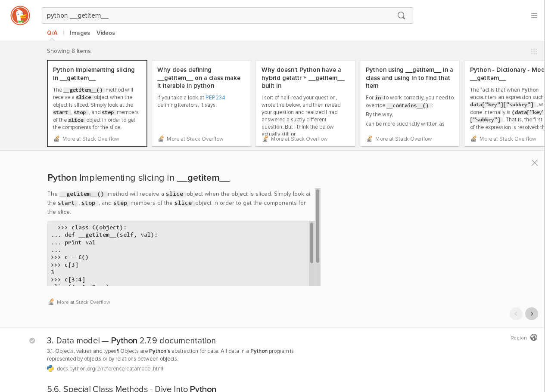This screenshot has height=392, width=545.
Task: Click the expanded answer's heading title
Action: (139, 178)
